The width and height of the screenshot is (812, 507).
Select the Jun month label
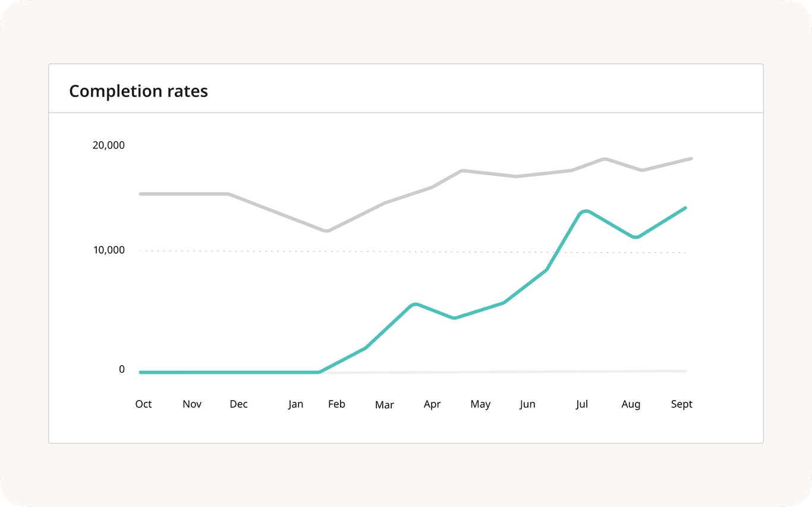pyautogui.click(x=527, y=404)
